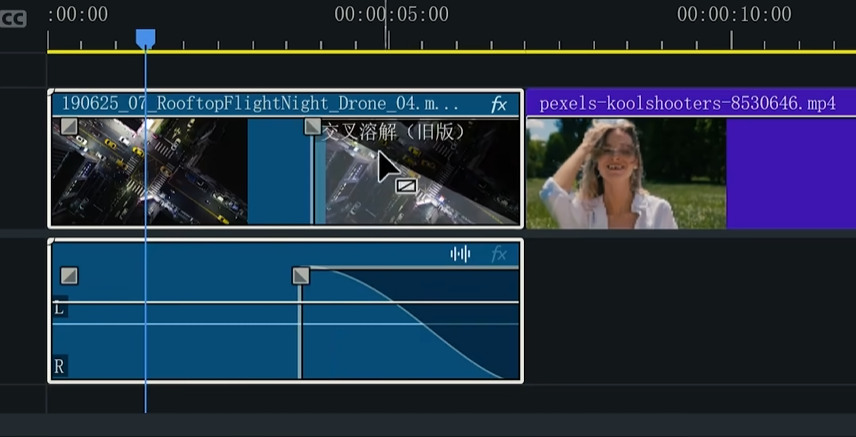The image size is (856, 437).
Task: Click the CC captions icon
Action: [12, 18]
